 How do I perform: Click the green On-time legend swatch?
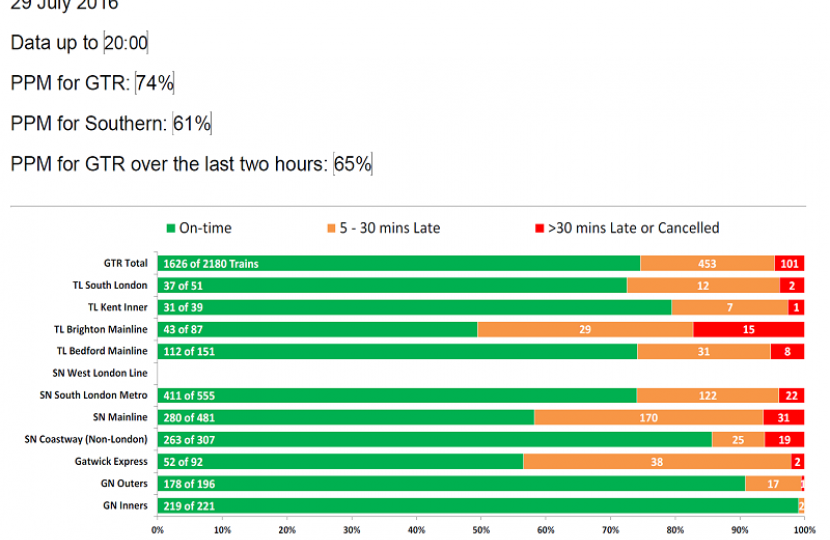point(171,228)
